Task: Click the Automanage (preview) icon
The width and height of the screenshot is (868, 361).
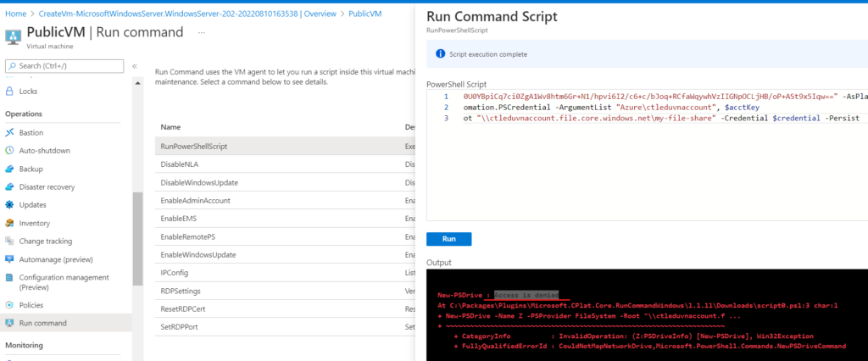Action: tap(9, 259)
